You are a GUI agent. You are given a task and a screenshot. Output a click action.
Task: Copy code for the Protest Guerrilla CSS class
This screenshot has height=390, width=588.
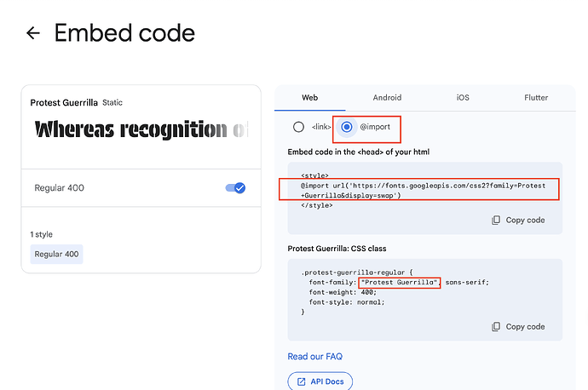tap(518, 326)
